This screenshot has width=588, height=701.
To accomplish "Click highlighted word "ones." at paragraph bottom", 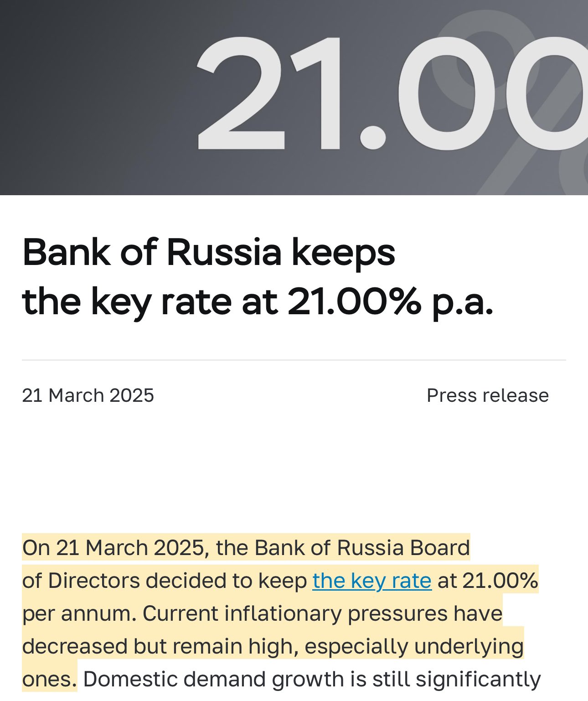I will (x=49, y=679).
